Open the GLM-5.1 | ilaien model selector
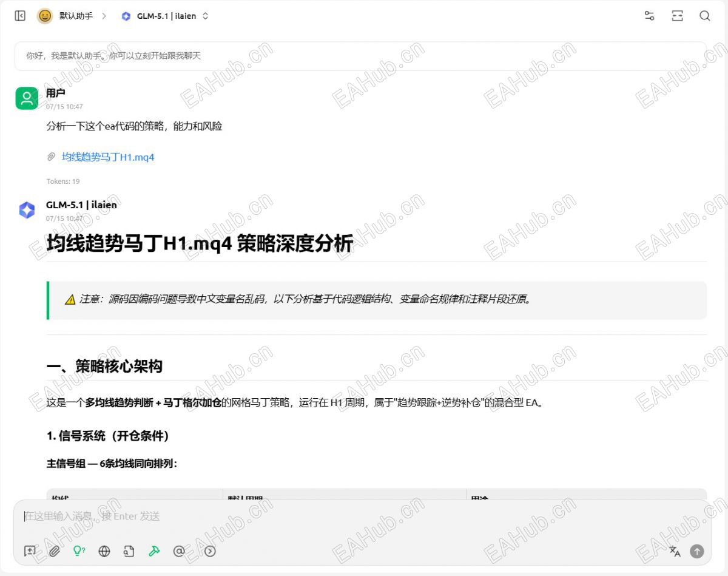The width and height of the screenshot is (728, 576). 165,16
